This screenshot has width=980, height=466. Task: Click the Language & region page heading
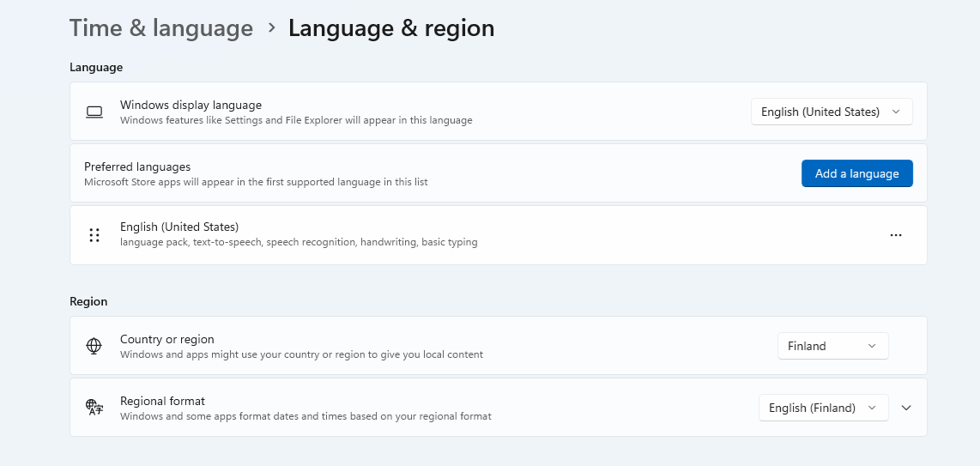[x=391, y=28]
